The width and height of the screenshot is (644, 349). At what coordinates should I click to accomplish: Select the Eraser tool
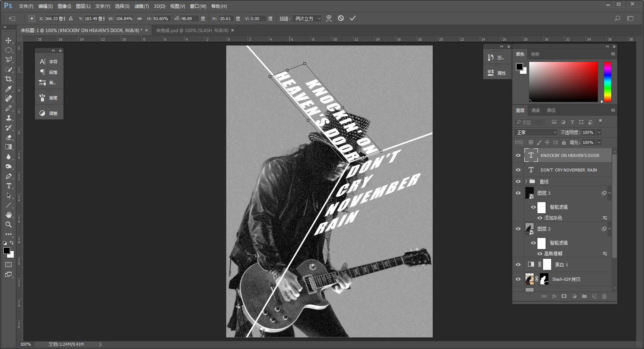(x=9, y=137)
